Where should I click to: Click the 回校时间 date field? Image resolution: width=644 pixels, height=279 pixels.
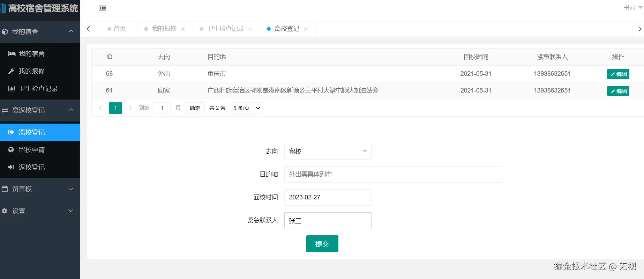(328, 197)
